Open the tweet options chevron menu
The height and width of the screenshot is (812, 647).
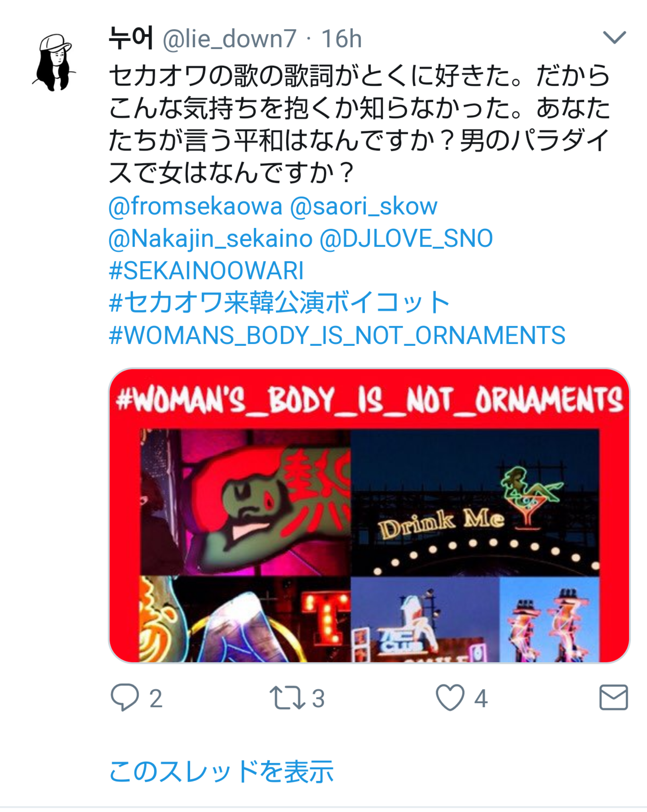(x=614, y=37)
